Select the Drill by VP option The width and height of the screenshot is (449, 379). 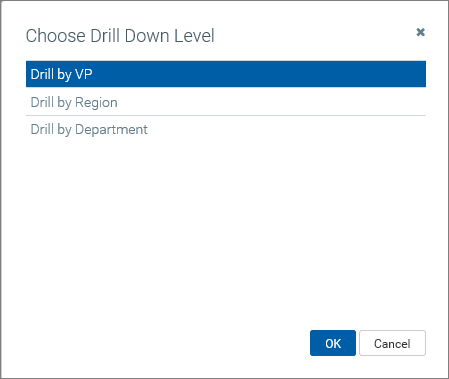click(226, 74)
